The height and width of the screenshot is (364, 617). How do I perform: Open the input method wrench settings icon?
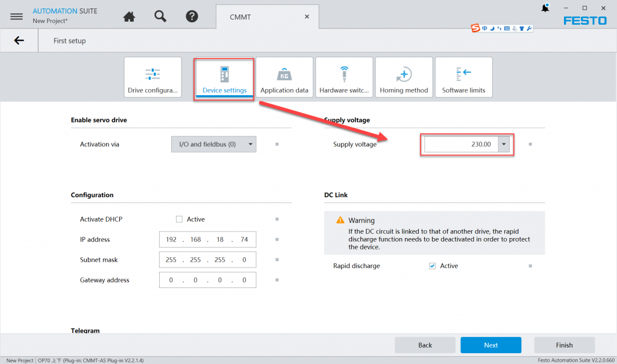[529, 28]
